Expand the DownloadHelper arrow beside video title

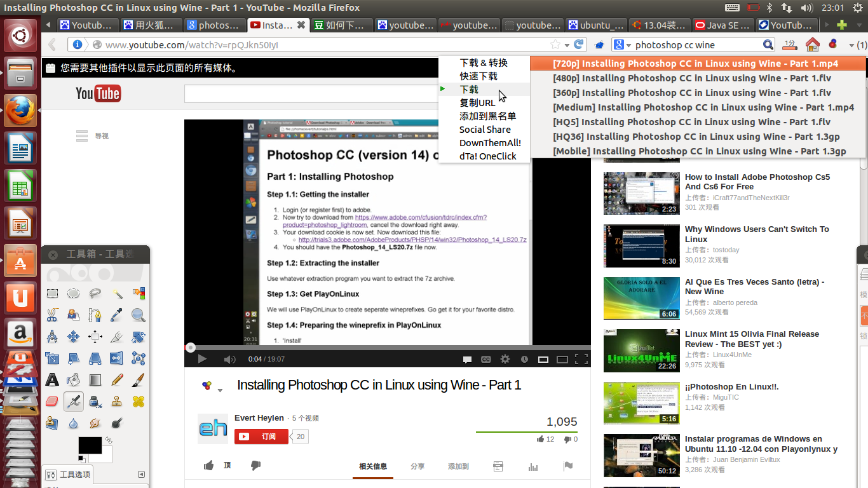220,390
